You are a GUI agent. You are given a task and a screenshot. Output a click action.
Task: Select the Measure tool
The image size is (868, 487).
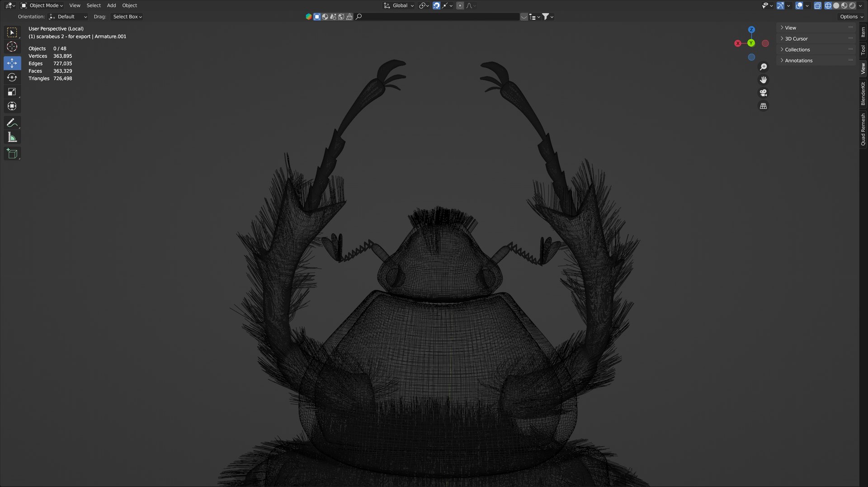pyautogui.click(x=12, y=137)
